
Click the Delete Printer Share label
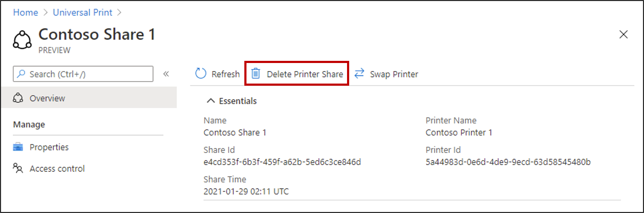coord(305,74)
